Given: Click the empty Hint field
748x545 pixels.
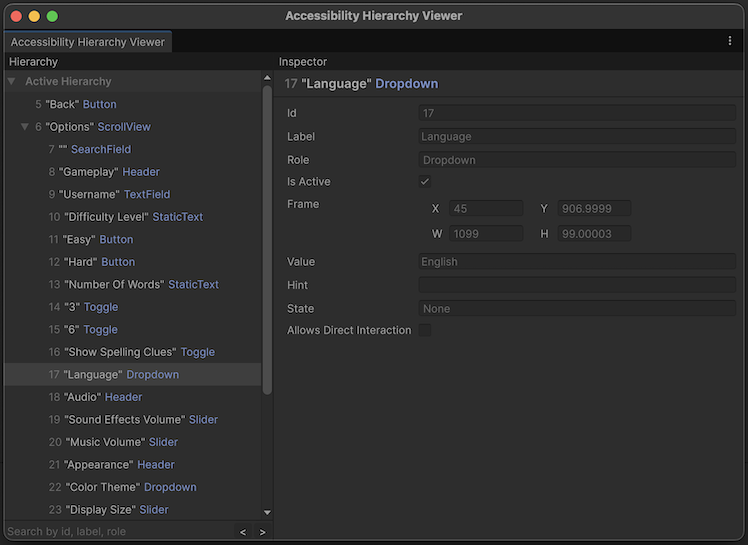Looking at the screenshot, I should pos(577,285).
